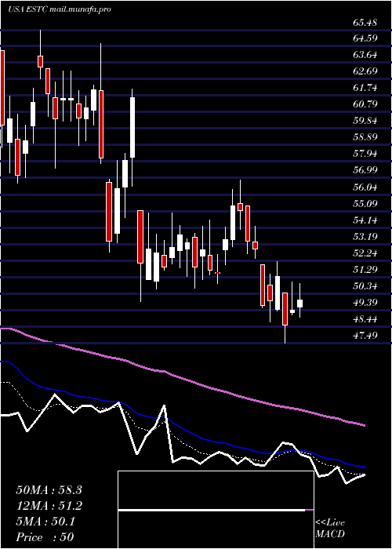Screen dimensions: 392x549
Task: Select the 56.04 price axis label
Action: (x=365, y=187)
